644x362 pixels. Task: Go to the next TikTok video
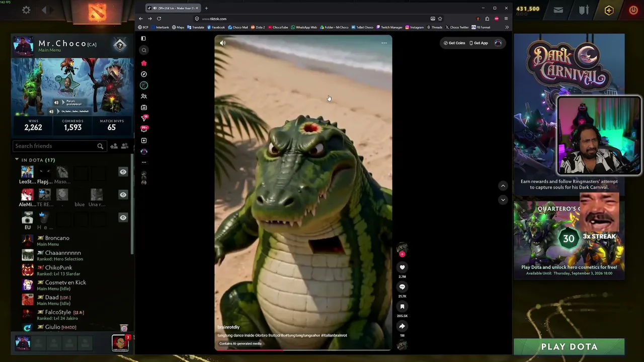click(503, 200)
